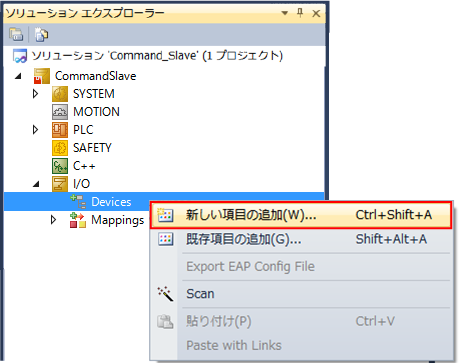Image resolution: width=460 pixels, height=363 pixels.
Task: Click the MOTION node icon
Action: [60, 112]
